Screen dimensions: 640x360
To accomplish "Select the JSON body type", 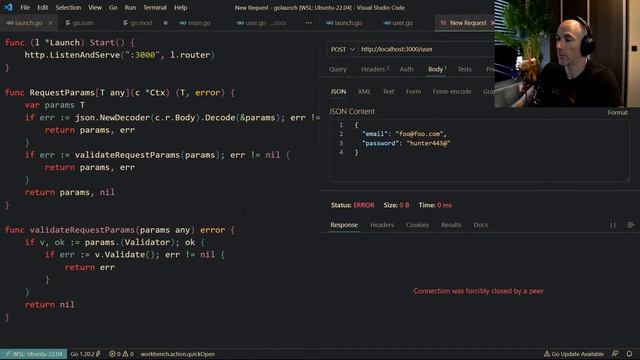I will 338,91.
